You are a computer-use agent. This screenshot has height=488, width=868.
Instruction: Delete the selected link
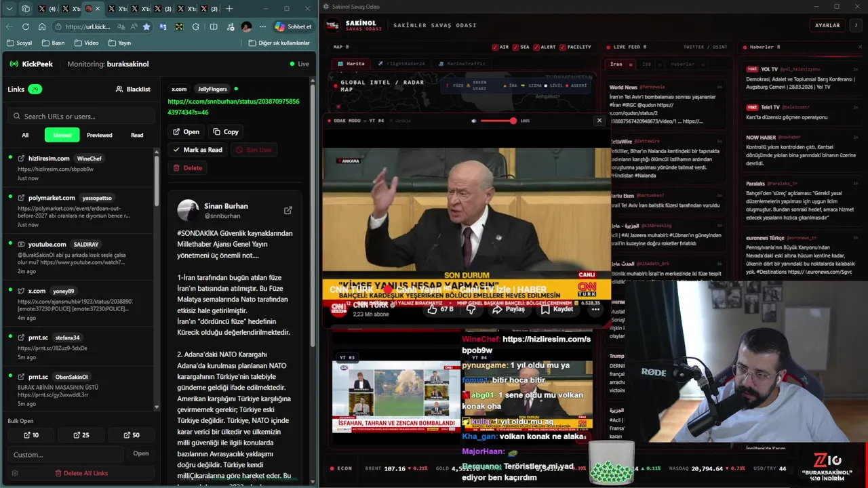coord(187,167)
